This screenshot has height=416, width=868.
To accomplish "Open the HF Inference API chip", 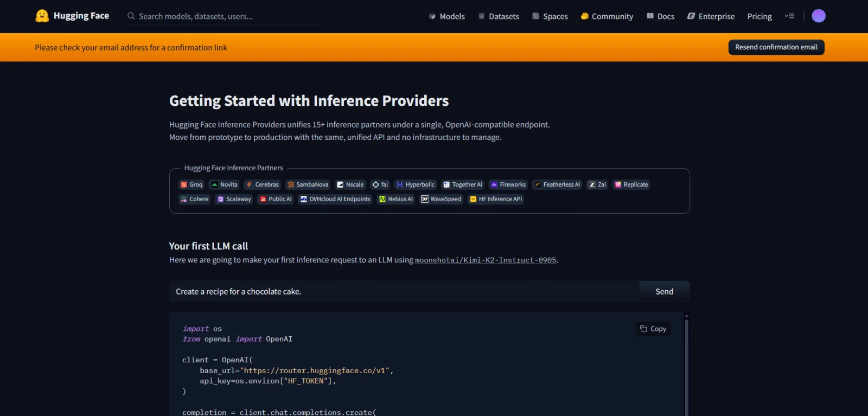I will coord(496,199).
